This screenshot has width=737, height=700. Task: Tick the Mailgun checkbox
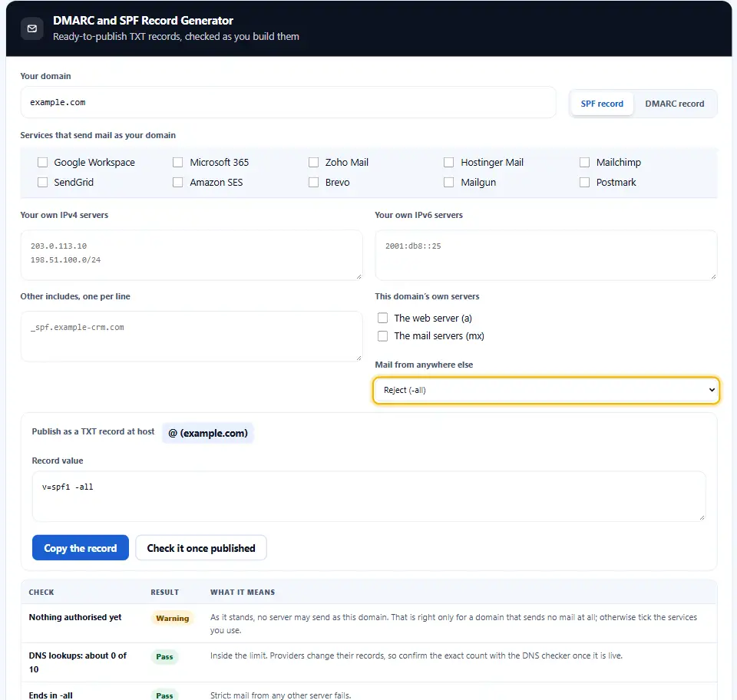tap(449, 182)
